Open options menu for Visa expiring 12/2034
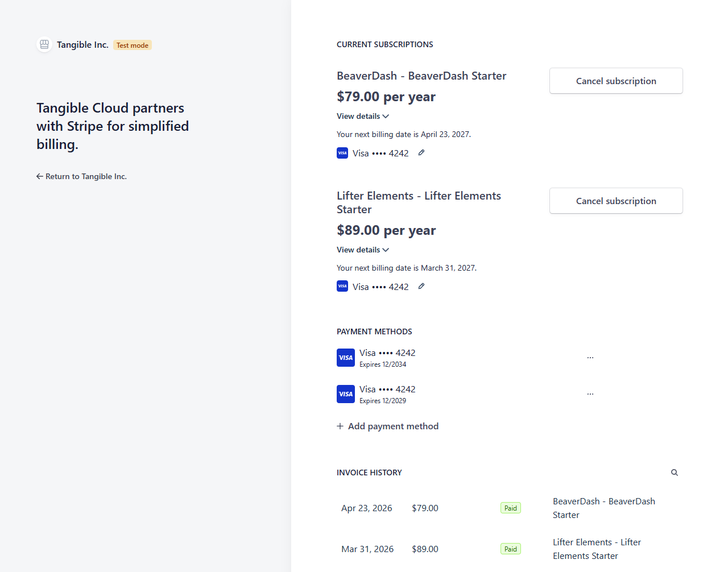This screenshot has height=572, width=728. (x=590, y=358)
